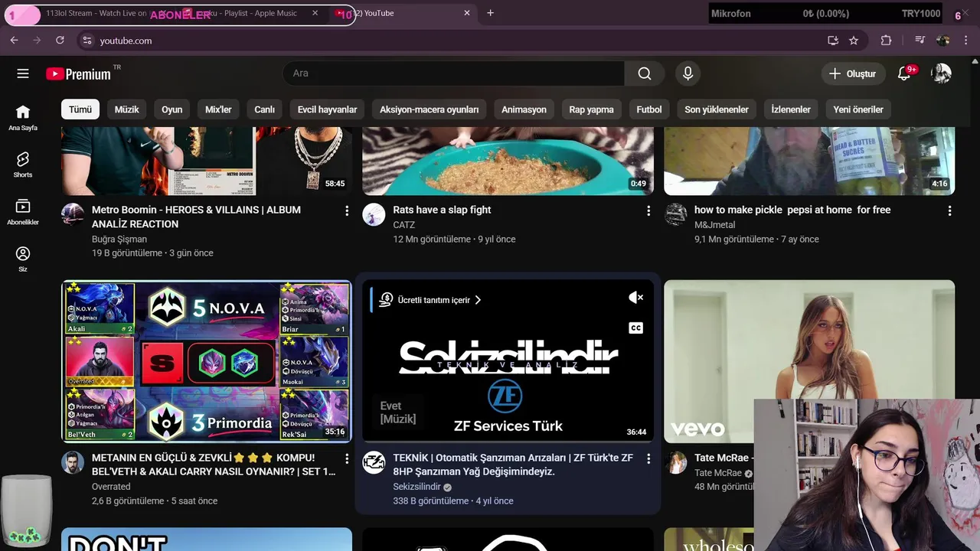This screenshot has height=551, width=980.
Task: Select the Mix'ler filter chip
Action: [x=218, y=109]
